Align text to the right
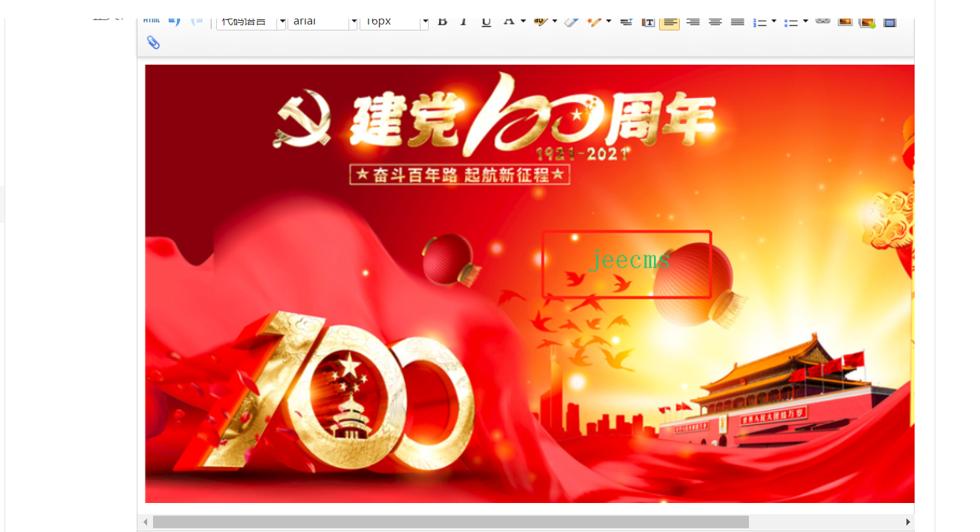Image resolution: width=980 pixels, height=532 pixels. click(692, 22)
